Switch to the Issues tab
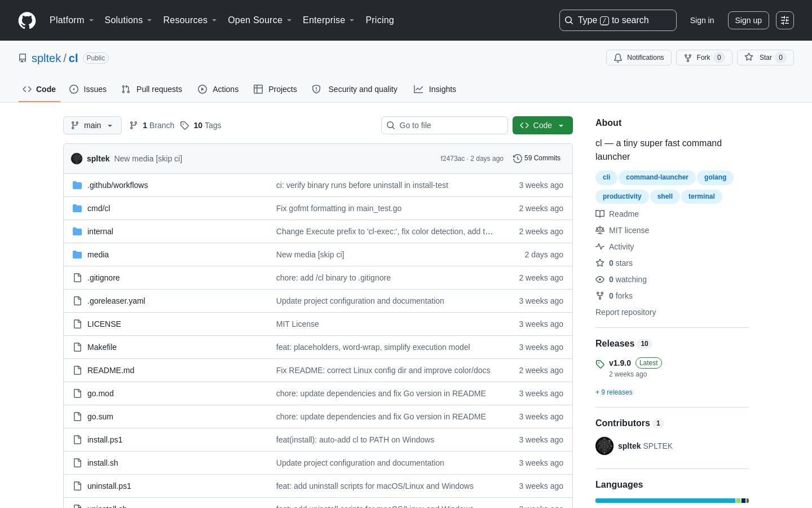This screenshot has width=812, height=508. (x=88, y=89)
